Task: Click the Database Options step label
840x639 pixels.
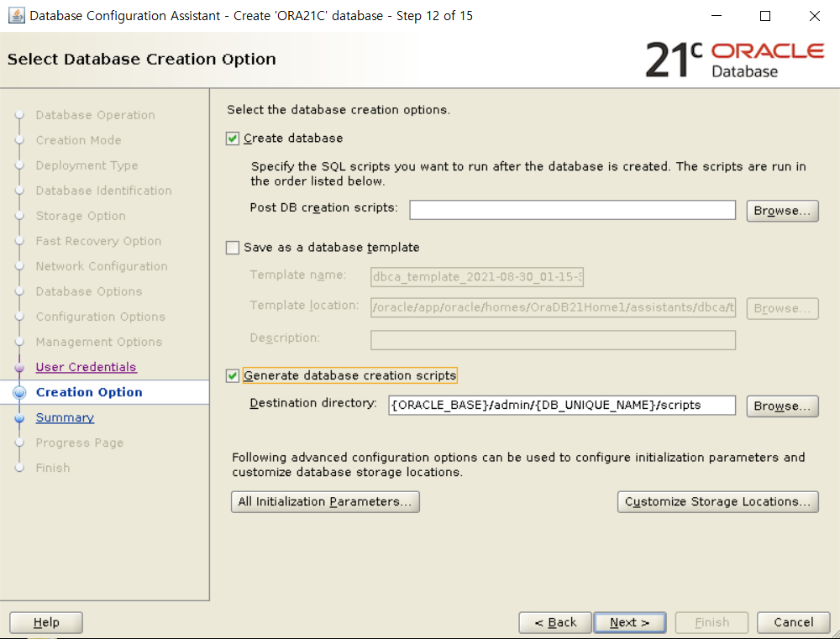Action: pyautogui.click(x=89, y=291)
